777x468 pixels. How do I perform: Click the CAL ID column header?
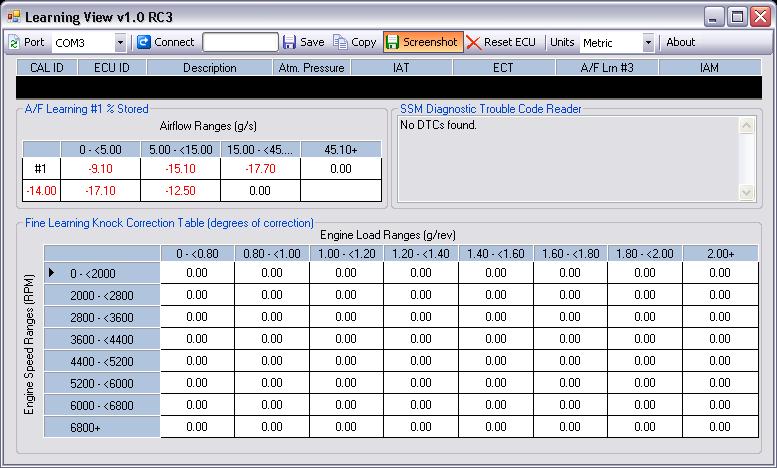click(44, 68)
